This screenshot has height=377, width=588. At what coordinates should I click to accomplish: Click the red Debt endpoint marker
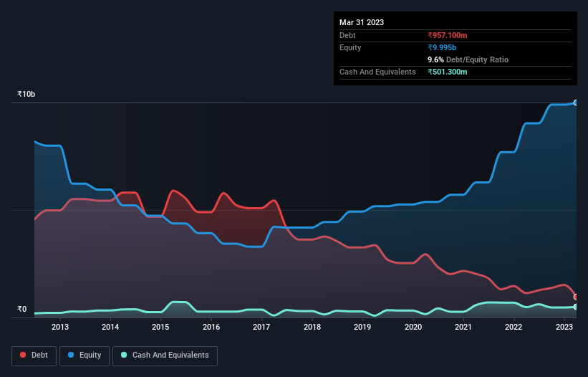pos(576,297)
